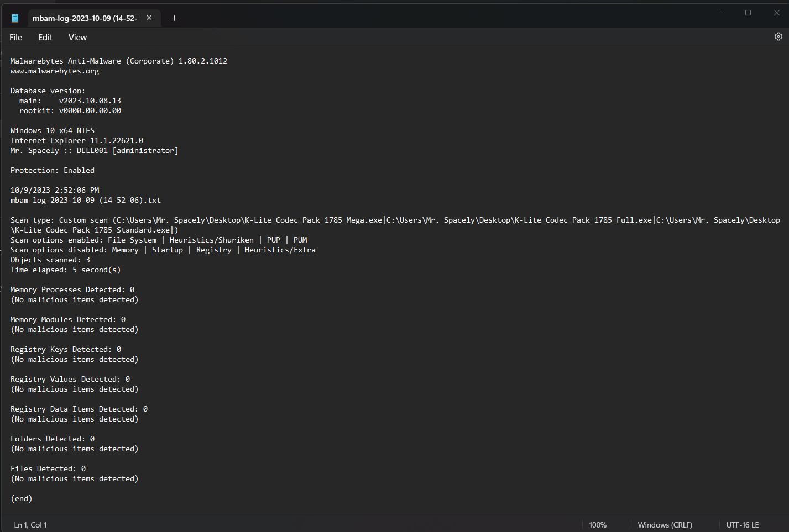Click 'Registry Data Items Detected: 0' line

pos(79,409)
